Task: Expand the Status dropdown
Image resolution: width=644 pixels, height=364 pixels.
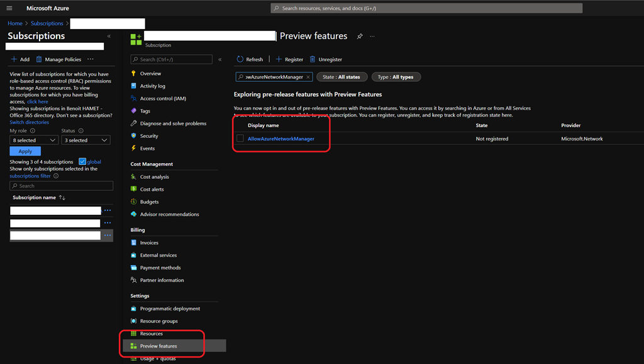Action: [x=86, y=140]
